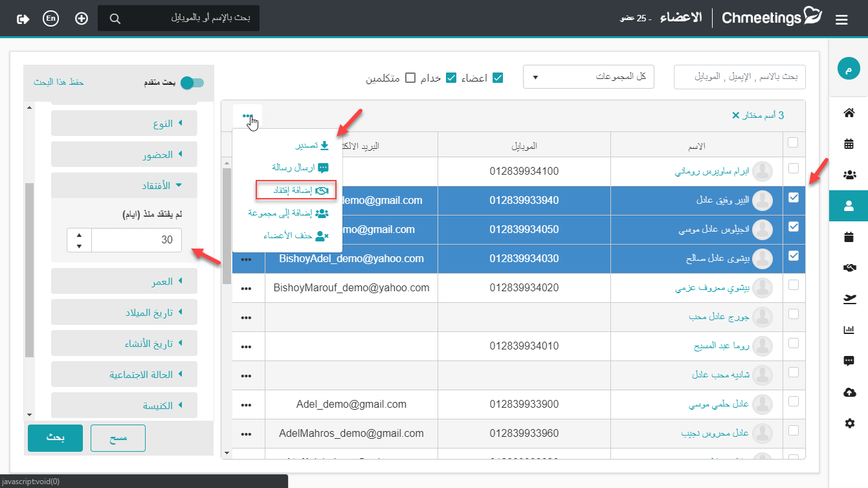The image size is (868, 488).
Task: Click the magnifier search icon in top bar
Action: (x=115, y=18)
